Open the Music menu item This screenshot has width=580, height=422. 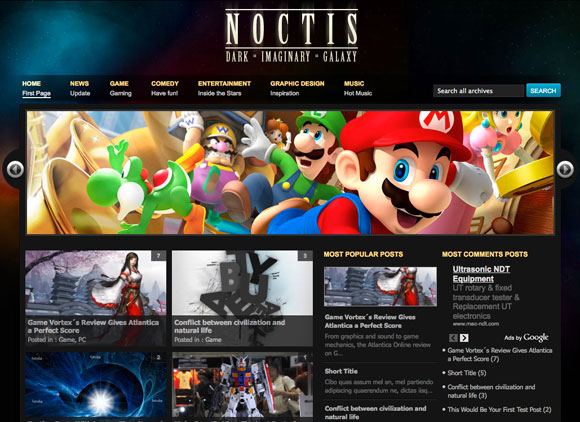(358, 88)
